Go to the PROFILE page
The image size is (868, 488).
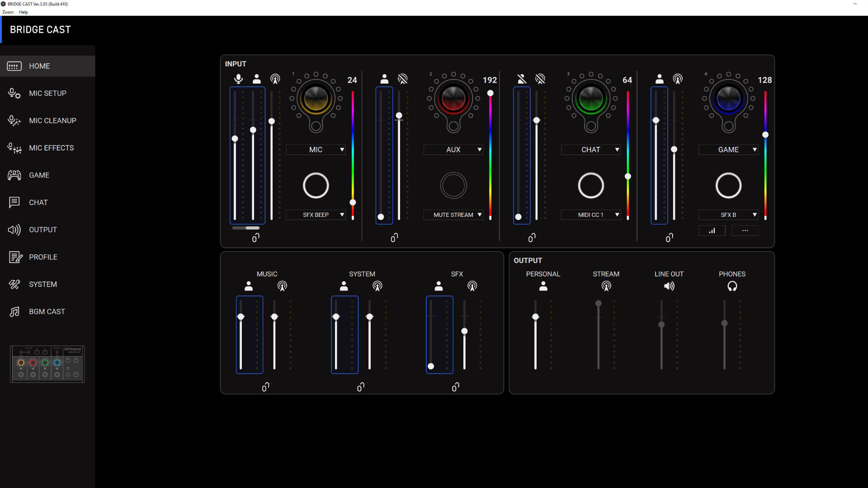pyautogui.click(x=47, y=257)
